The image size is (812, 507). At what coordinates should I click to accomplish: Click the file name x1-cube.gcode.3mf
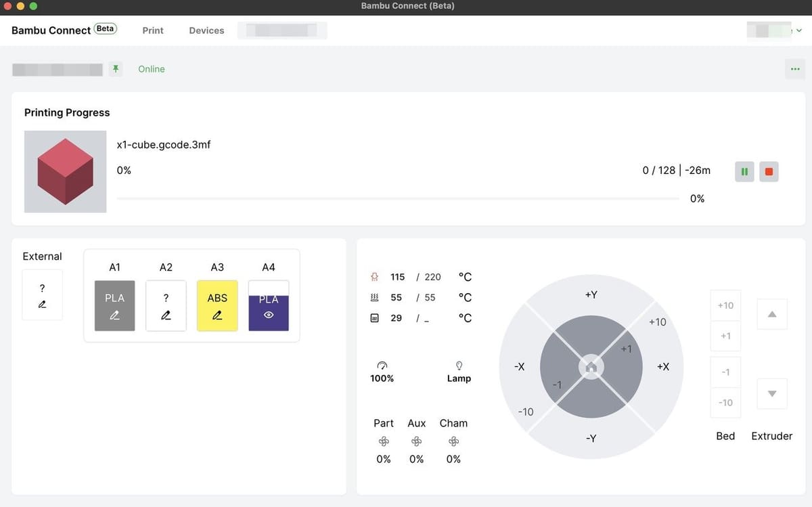point(163,144)
